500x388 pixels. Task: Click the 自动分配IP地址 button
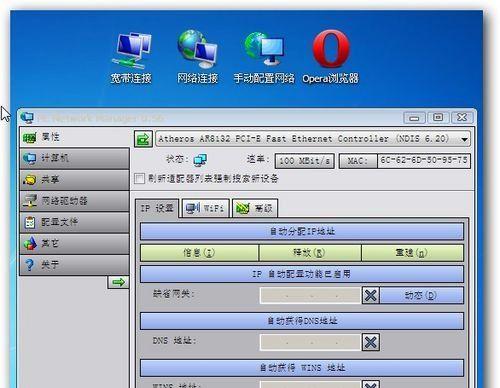302,231
